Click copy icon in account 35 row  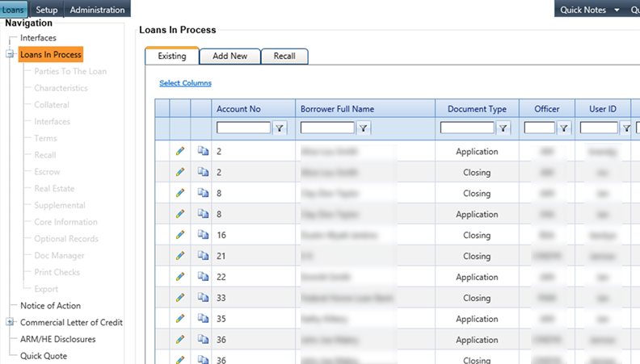point(203,318)
